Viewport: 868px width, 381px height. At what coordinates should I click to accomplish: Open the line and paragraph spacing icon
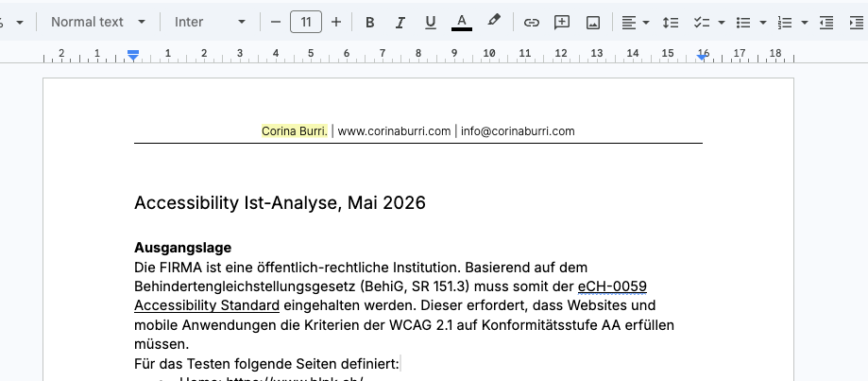click(x=670, y=22)
